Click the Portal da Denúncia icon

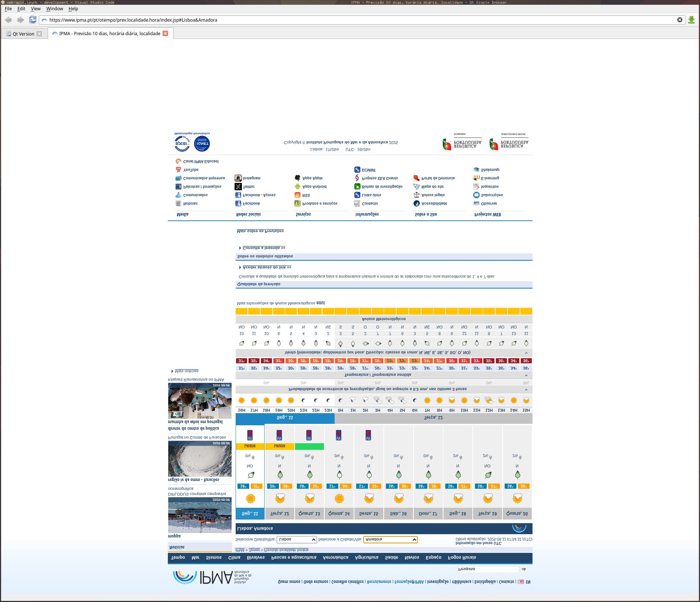coord(416,178)
